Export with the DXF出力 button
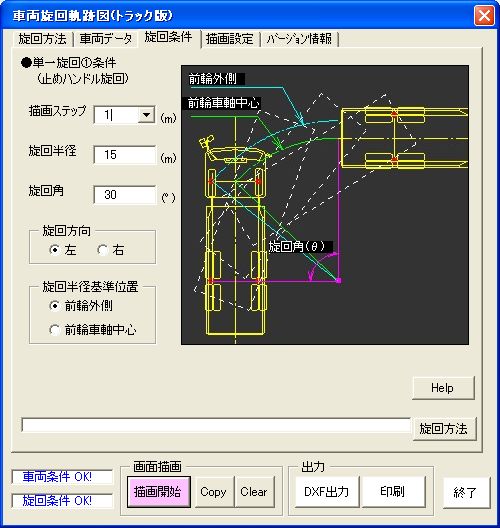Viewport: 500px width, 528px height. [x=327, y=492]
